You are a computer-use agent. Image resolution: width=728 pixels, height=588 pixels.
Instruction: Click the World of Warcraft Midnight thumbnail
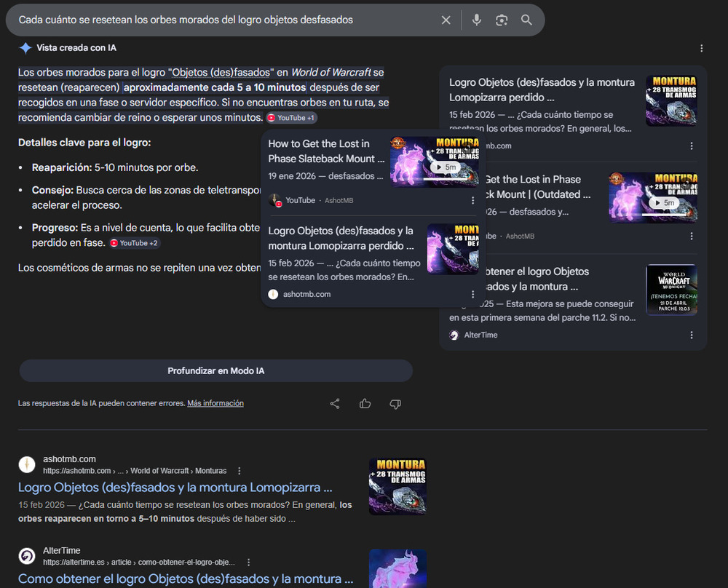coord(671,290)
